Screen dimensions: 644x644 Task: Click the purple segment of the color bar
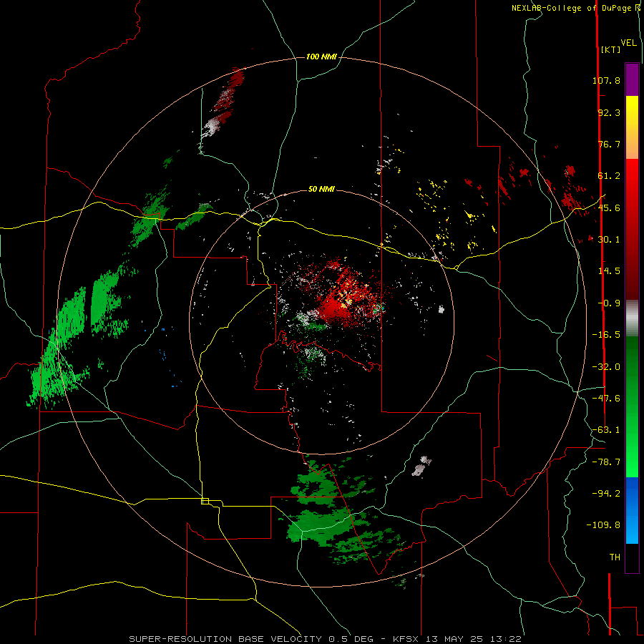[632, 79]
